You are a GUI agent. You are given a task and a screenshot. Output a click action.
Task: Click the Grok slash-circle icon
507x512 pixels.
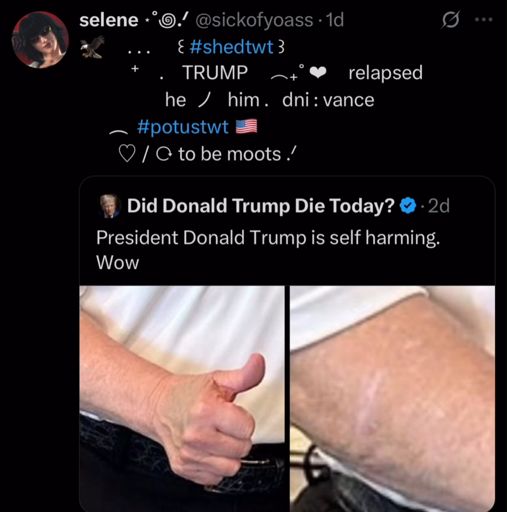[451, 20]
